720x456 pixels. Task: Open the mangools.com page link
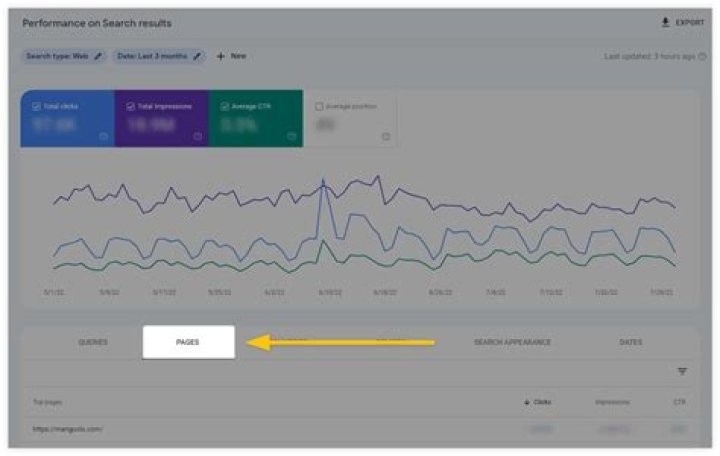click(67, 429)
